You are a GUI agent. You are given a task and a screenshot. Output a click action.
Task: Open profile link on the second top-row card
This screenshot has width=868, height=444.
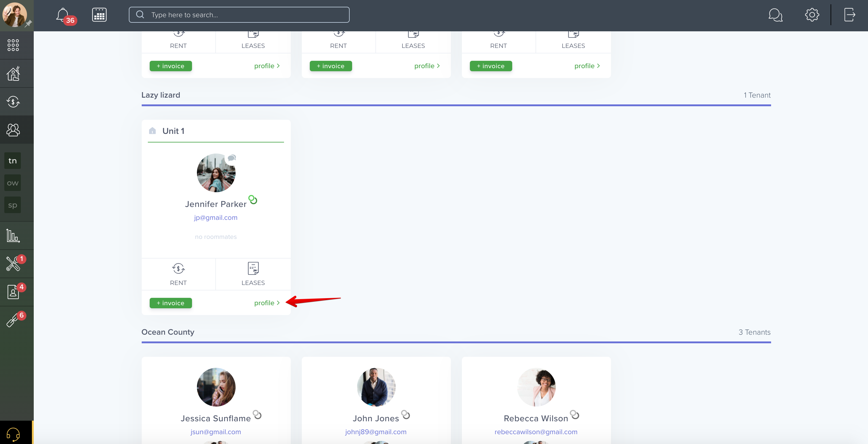click(x=427, y=66)
